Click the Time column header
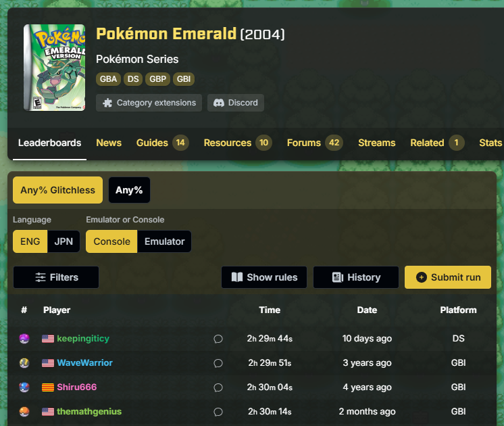504x426 pixels. 270,310
